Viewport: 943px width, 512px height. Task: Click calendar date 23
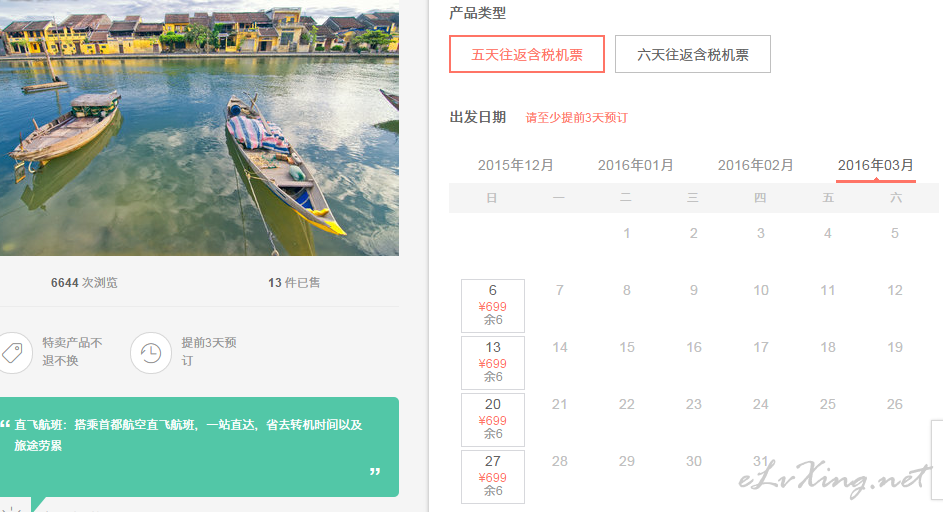click(x=693, y=404)
